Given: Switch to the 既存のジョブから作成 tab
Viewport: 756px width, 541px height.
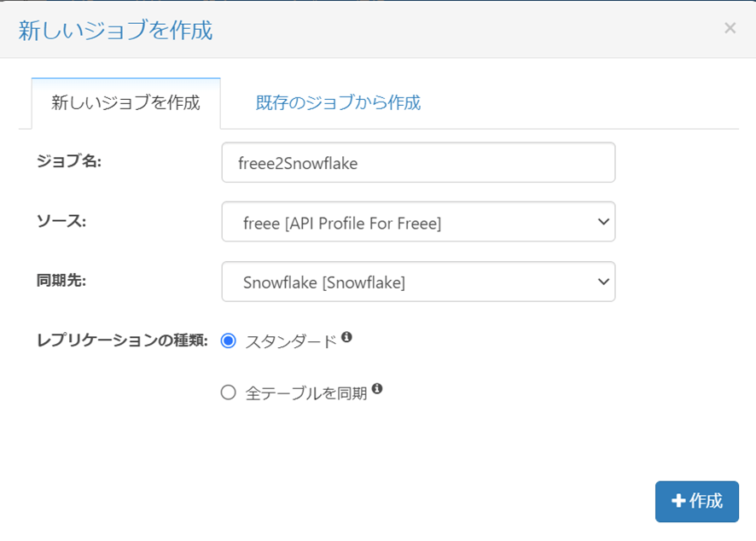Looking at the screenshot, I should click(338, 103).
